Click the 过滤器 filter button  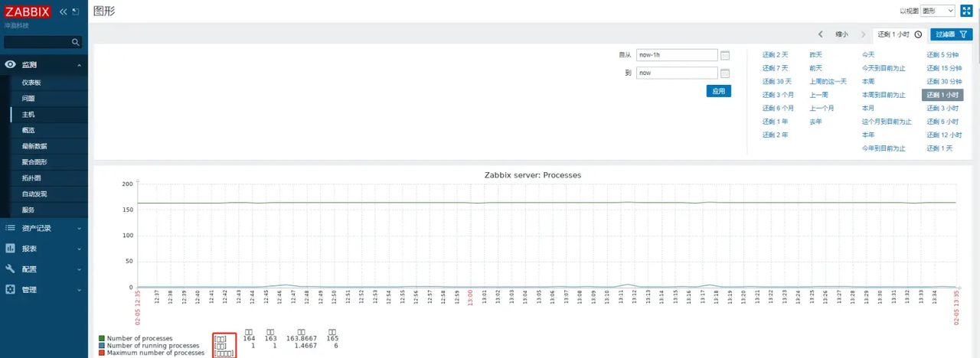point(951,34)
